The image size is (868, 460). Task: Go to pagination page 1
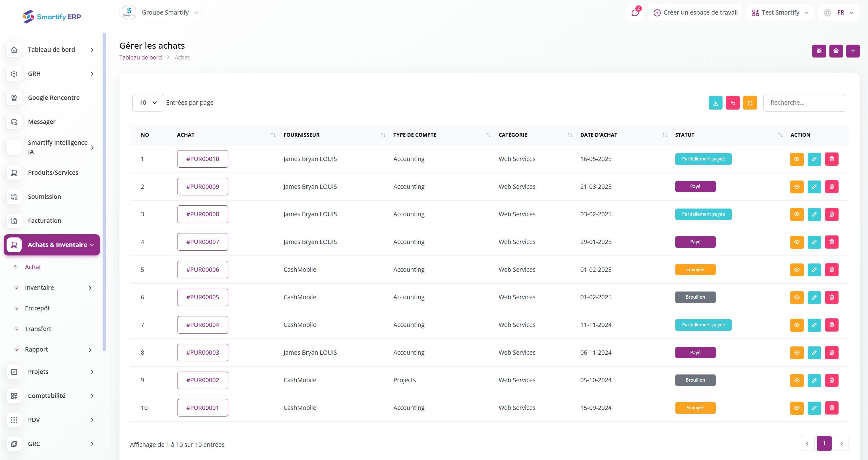tap(824, 443)
